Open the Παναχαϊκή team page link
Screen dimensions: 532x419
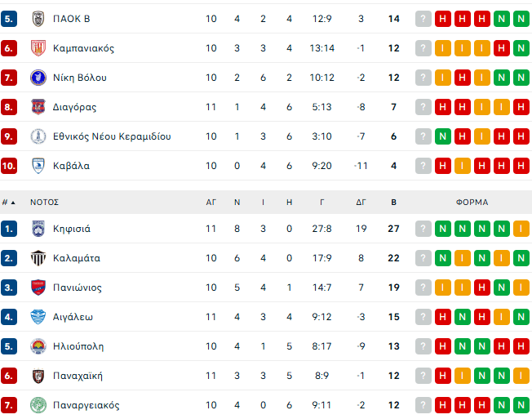78,376
